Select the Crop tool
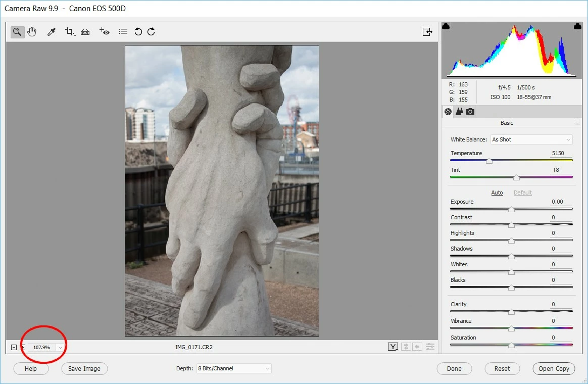588x384 pixels. 70,32
